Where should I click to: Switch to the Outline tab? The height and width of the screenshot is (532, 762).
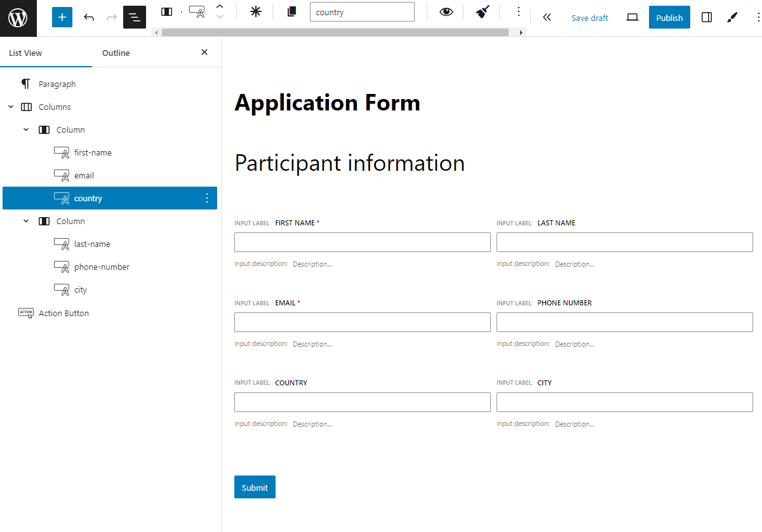[116, 53]
